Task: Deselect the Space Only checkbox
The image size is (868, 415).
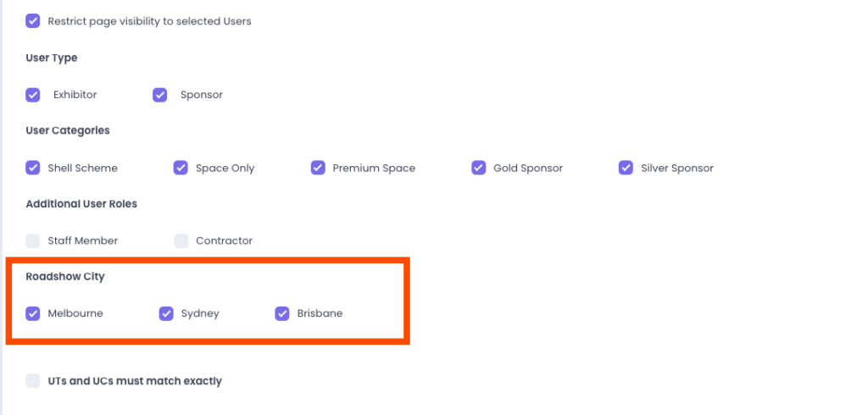Action: tap(181, 168)
